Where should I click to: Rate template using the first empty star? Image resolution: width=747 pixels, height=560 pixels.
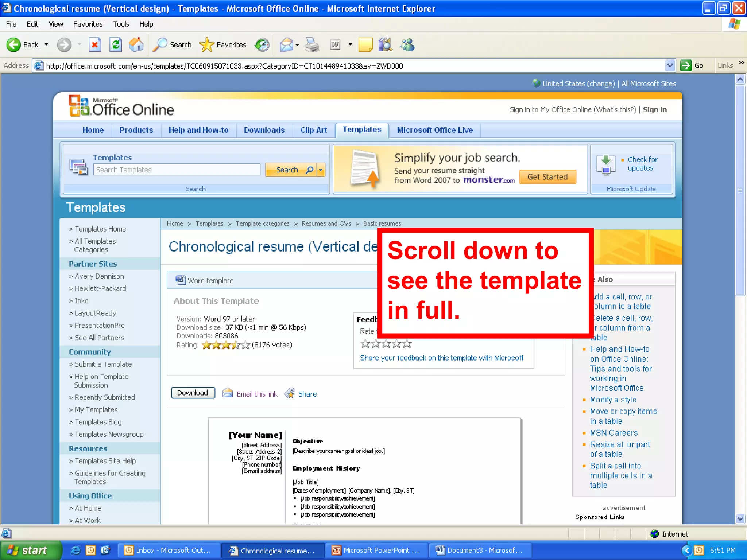point(365,344)
